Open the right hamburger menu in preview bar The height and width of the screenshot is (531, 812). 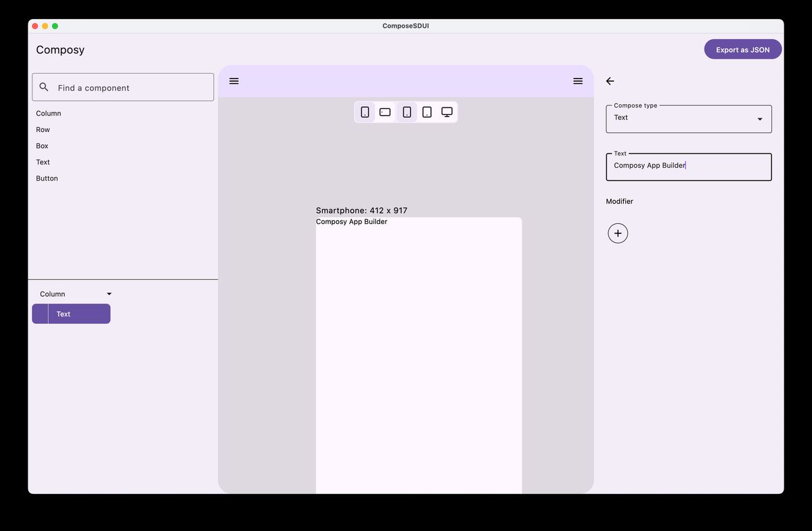tap(578, 81)
